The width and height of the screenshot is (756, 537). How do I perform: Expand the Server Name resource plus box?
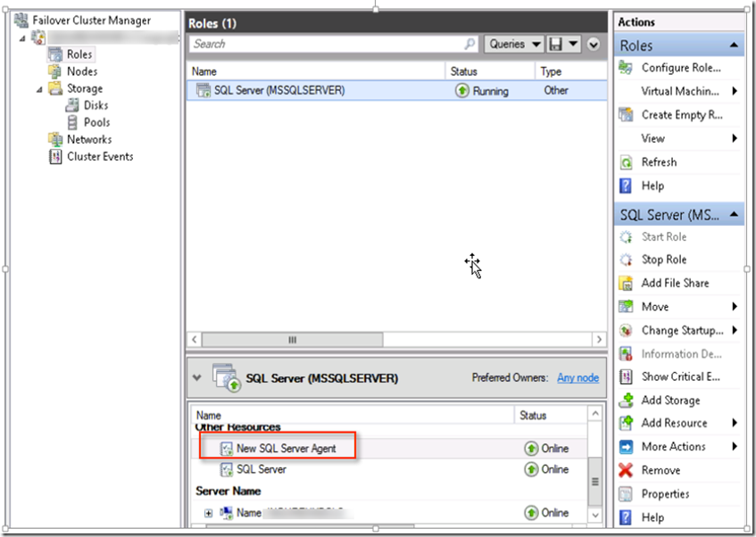[x=208, y=513]
